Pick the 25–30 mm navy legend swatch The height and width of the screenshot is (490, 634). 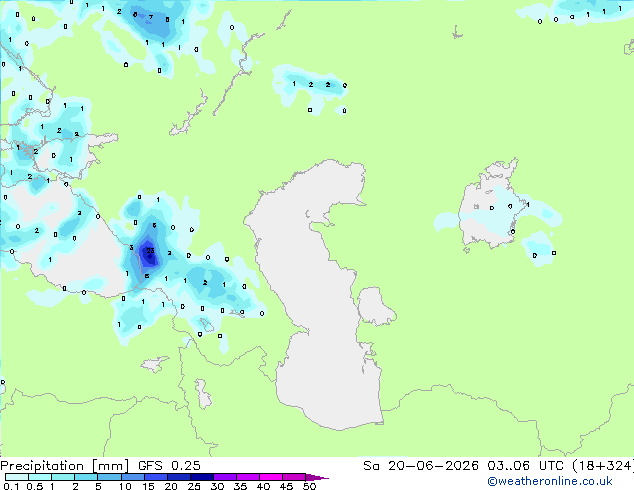[x=201, y=477]
